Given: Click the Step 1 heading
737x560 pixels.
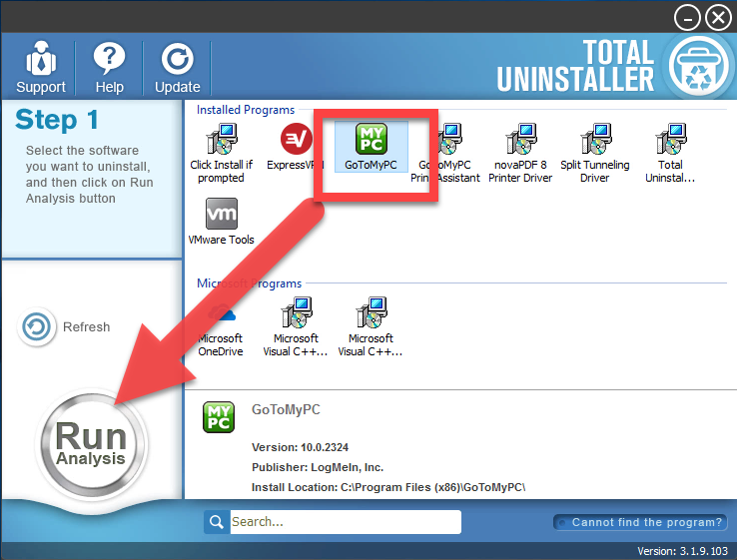Looking at the screenshot, I should pos(57,120).
